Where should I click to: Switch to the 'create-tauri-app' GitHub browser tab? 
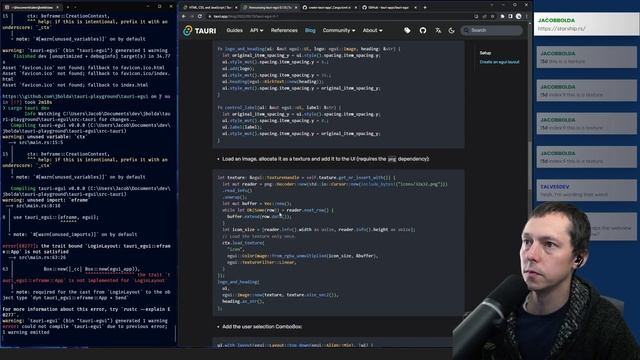point(329,7)
